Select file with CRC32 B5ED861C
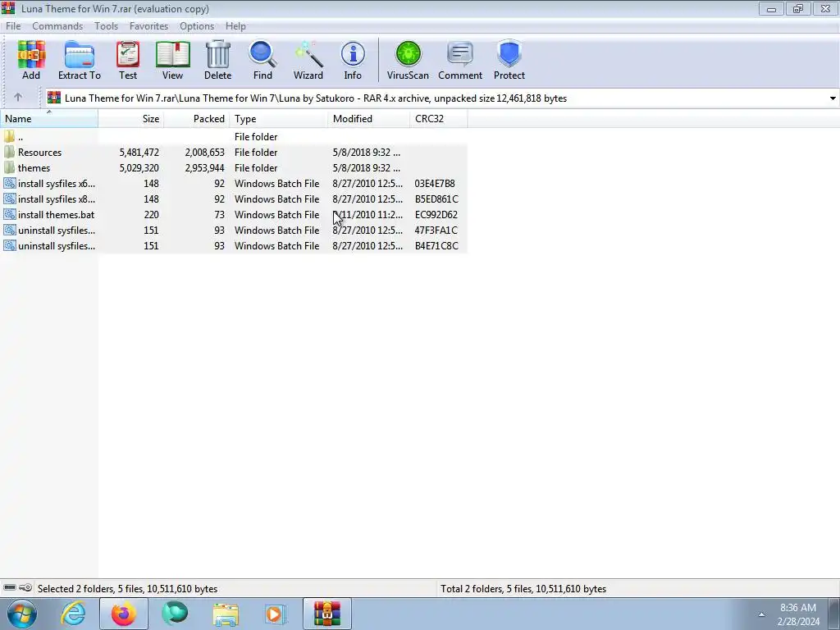840x630 pixels. 234,199
